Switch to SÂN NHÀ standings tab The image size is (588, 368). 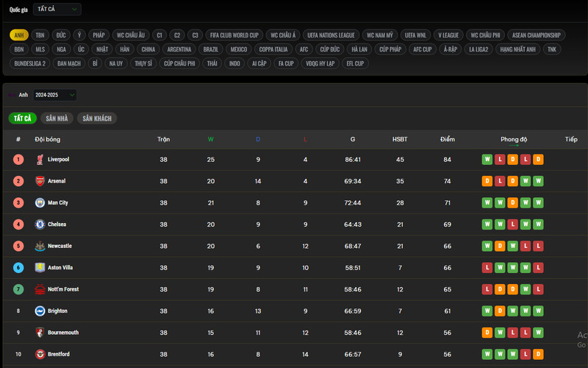57,118
